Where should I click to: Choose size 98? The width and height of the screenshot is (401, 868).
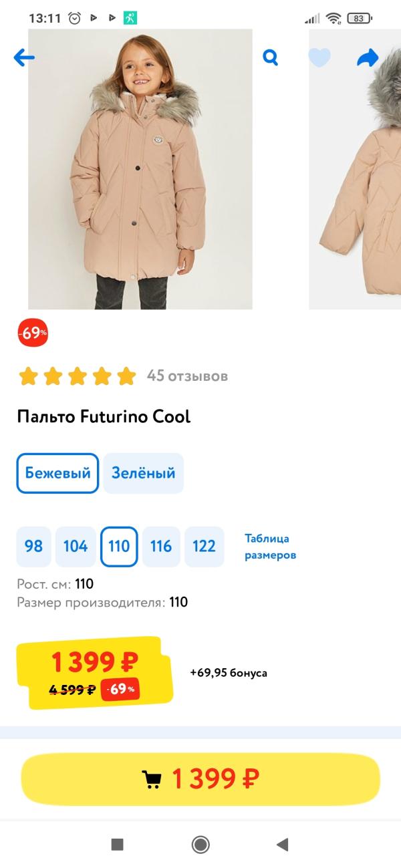[x=33, y=547]
